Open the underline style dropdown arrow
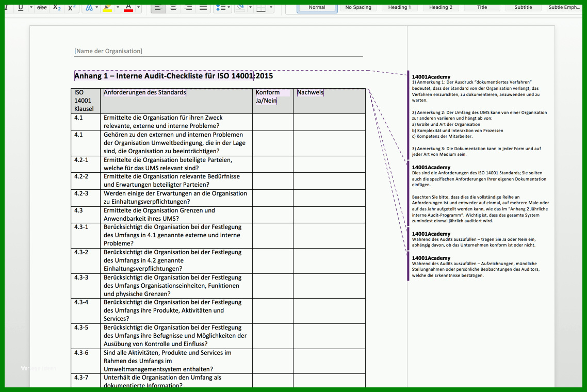The image size is (587, 392). 31,7
